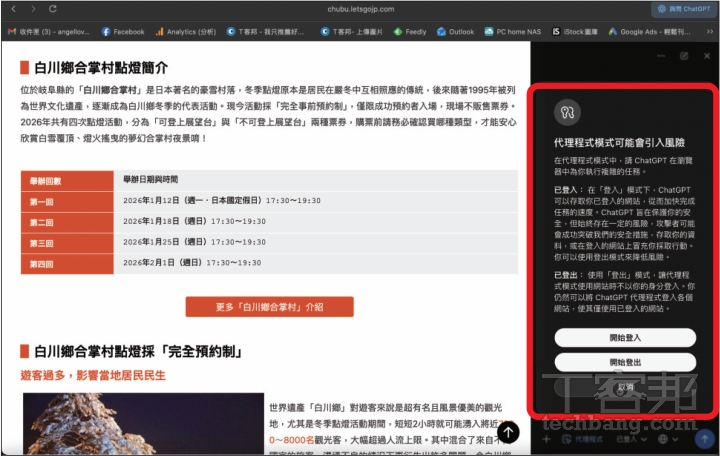Screen dimensions: 720x456
Task: Close the ChatGPT sidebar panel
Action: [x=707, y=56]
